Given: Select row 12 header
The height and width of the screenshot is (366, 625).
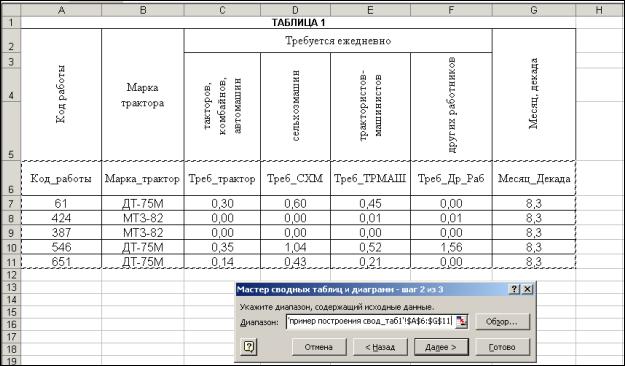Looking at the screenshot, I should (11, 275).
